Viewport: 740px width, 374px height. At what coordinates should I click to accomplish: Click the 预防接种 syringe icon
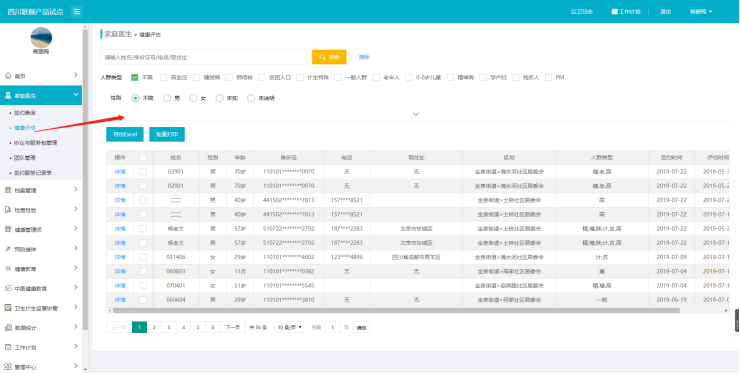point(8,249)
